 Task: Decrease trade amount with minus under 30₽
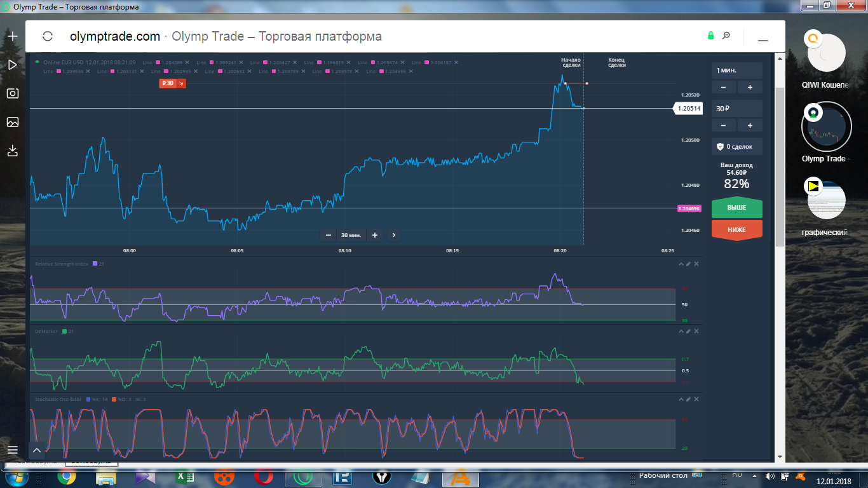[724, 125]
